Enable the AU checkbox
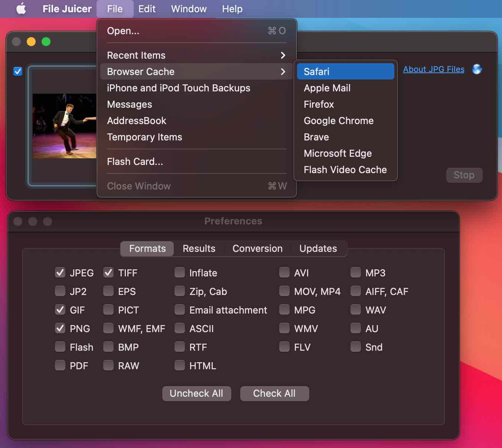The width and height of the screenshot is (502, 448). click(x=356, y=328)
